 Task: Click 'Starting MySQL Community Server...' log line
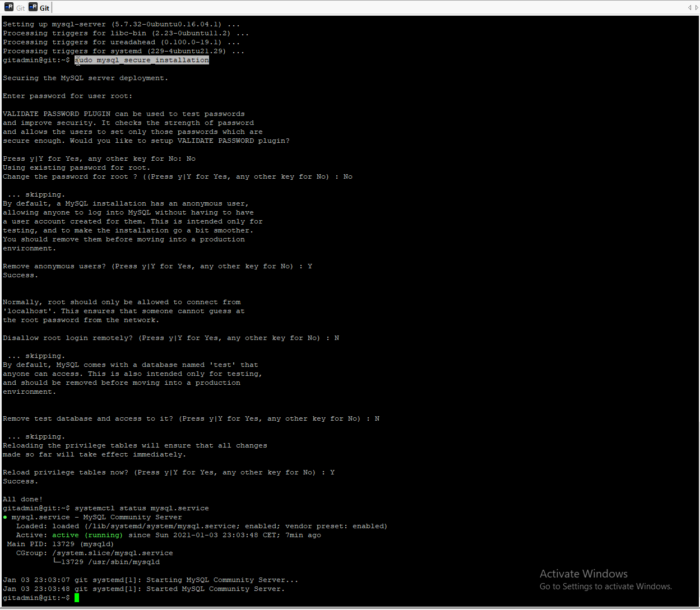tap(150, 580)
